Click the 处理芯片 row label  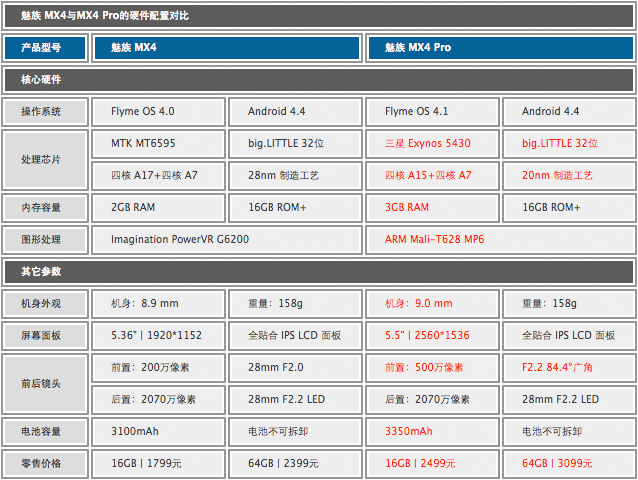click(45, 159)
